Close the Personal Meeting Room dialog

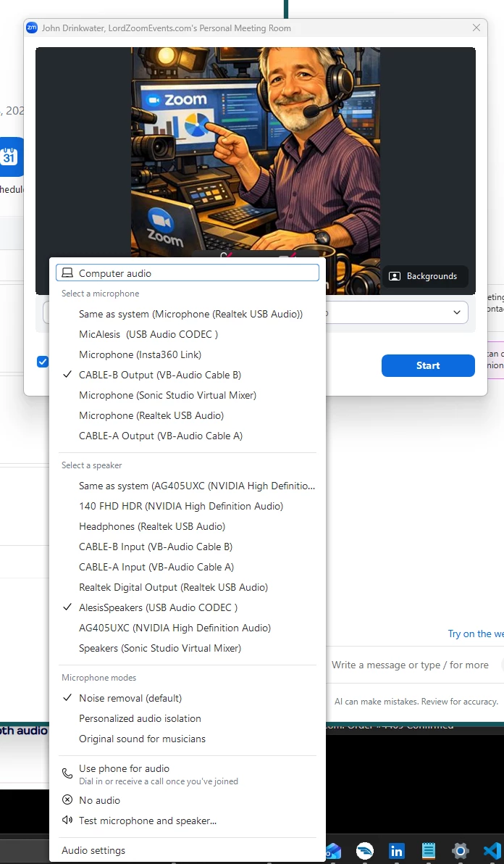point(476,28)
